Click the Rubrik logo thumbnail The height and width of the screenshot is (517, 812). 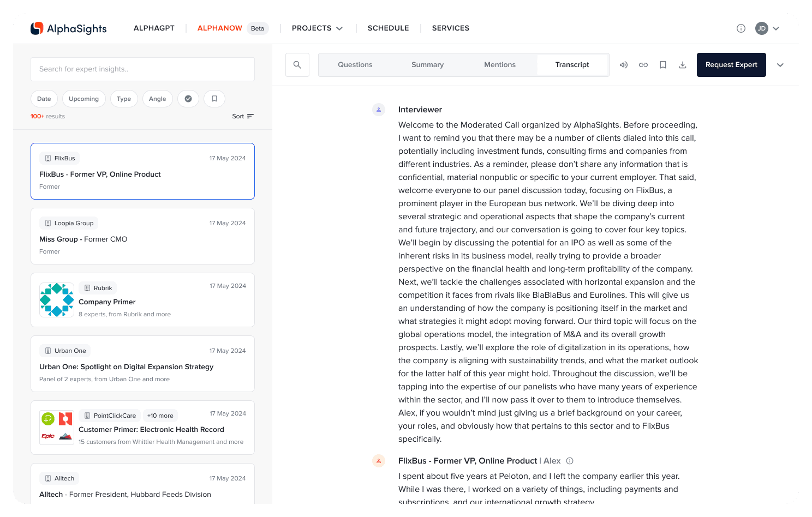(x=57, y=300)
